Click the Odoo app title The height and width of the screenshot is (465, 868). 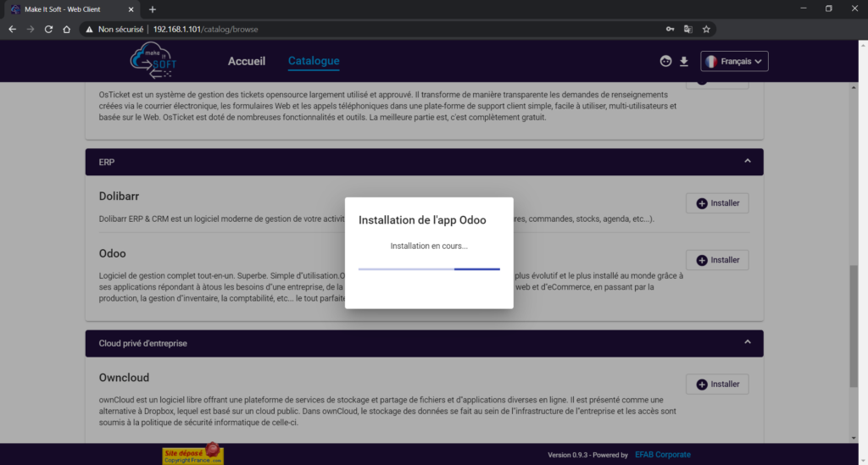point(112,253)
